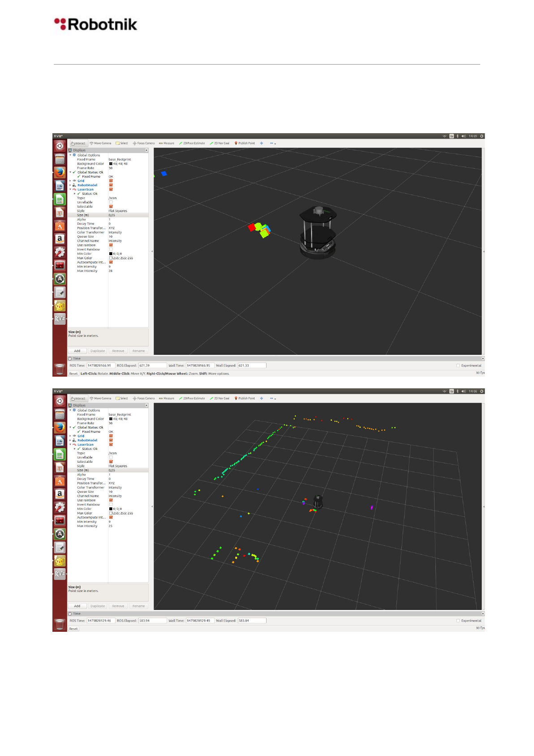Click ROS Time field showing 1479820166.91
Screen dimensions: 534x756
[101, 366]
